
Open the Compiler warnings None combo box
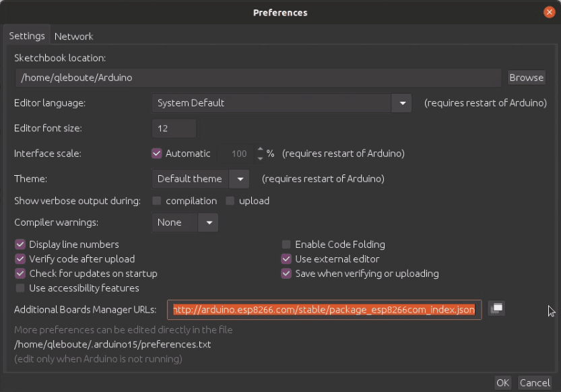(x=185, y=222)
